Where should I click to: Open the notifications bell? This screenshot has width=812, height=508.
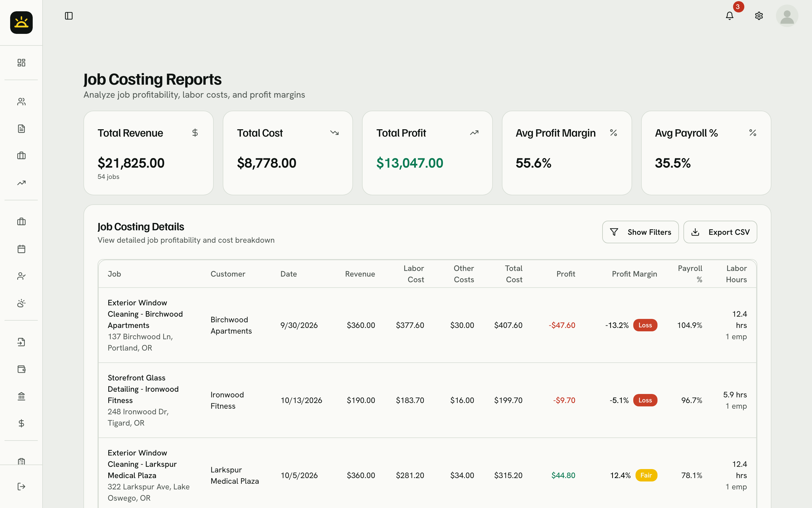pos(729,16)
